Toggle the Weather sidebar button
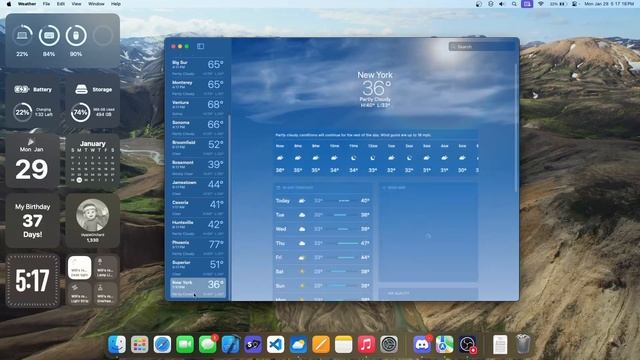Viewport: 640px width, 360px height. pos(200,46)
